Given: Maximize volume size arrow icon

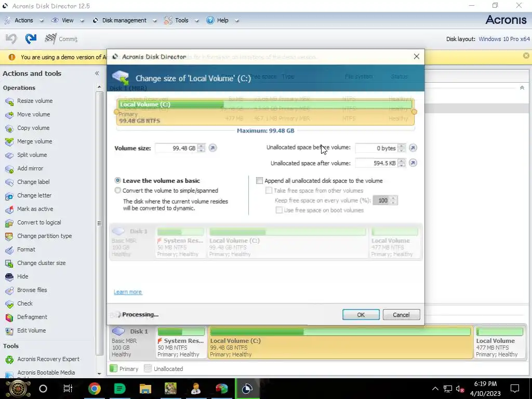Looking at the screenshot, I should pyautogui.click(x=212, y=148).
